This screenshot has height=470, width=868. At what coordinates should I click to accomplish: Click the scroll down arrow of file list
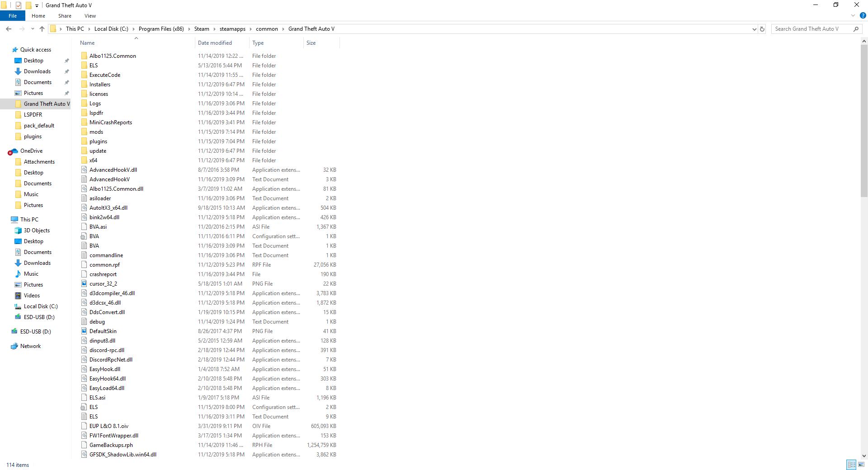[864, 456]
